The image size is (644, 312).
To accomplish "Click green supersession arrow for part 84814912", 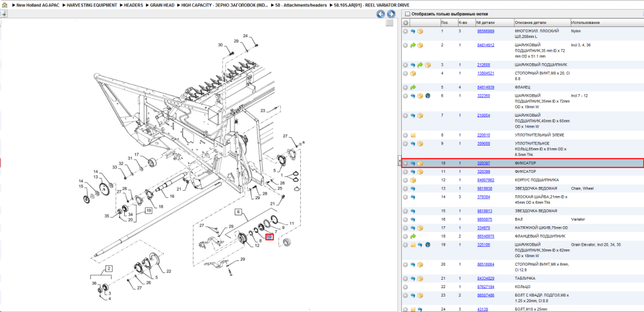I will (x=413, y=45).
